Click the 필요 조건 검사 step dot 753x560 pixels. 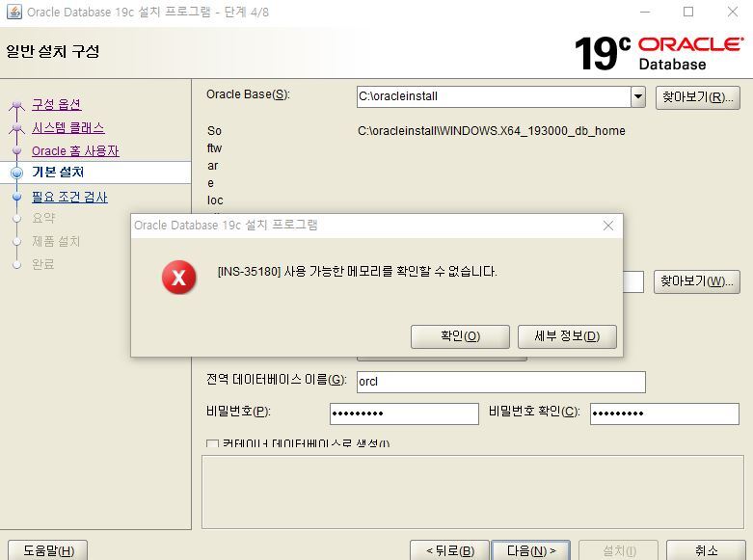coord(16,197)
